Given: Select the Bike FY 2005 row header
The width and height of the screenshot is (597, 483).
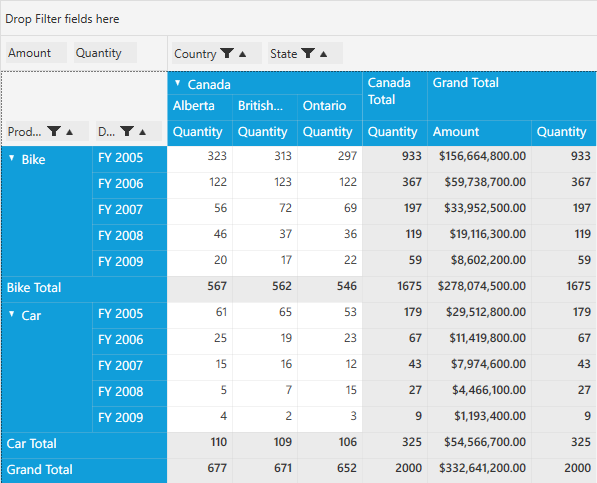Looking at the screenshot, I should tap(130, 159).
